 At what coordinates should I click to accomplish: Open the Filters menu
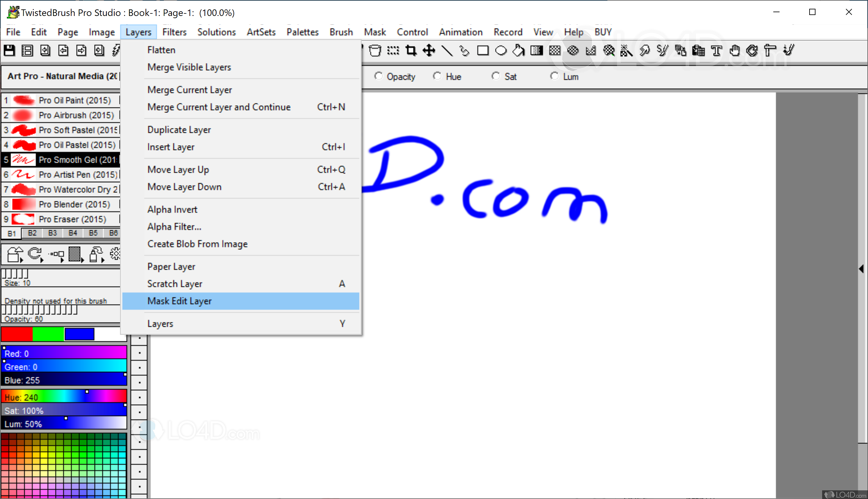pyautogui.click(x=174, y=32)
